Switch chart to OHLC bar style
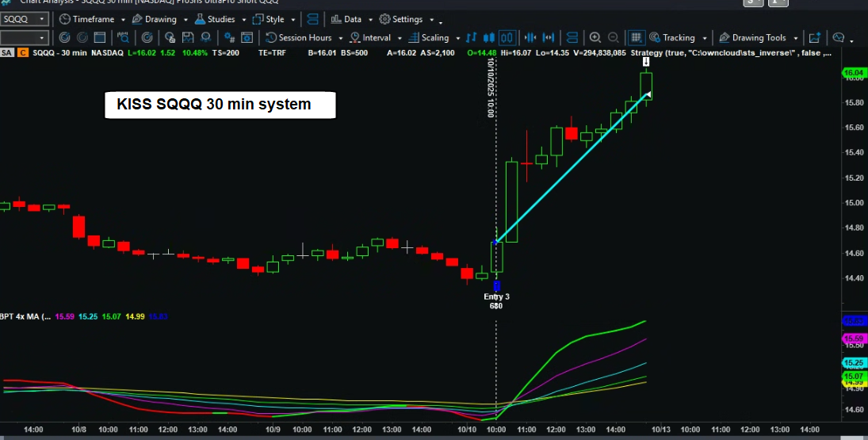868x440 pixels. pos(472,37)
